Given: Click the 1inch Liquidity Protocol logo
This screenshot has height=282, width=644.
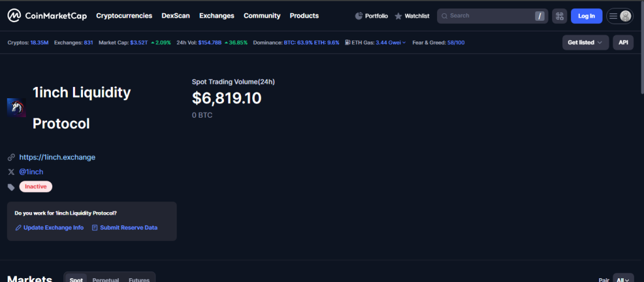Looking at the screenshot, I should coord(16,108).
